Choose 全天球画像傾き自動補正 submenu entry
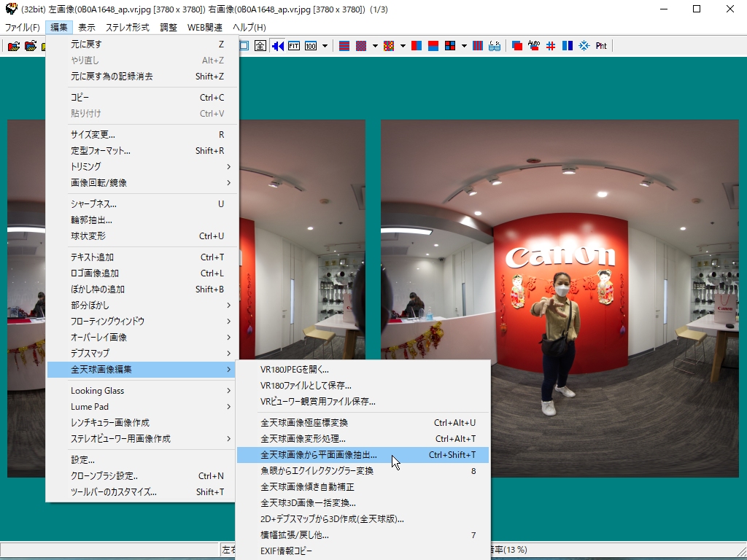The height and width of the screenshot is (560, 747). click(363, 487)
